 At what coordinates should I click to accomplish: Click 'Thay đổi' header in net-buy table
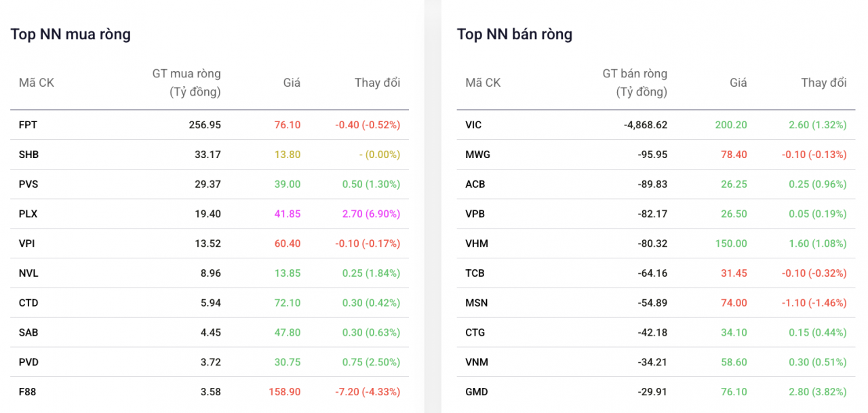[x=377, y=83]
